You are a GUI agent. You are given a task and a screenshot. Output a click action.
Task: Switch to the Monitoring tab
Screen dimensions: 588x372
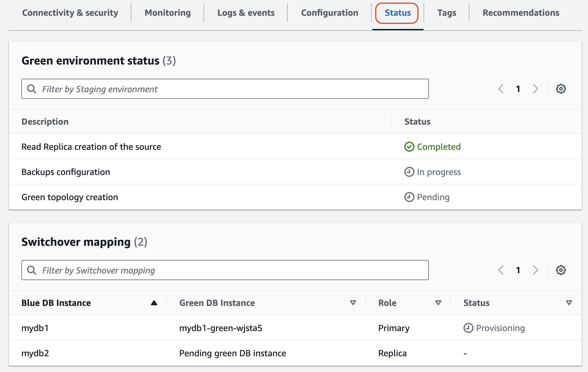(x=168, y=13)
